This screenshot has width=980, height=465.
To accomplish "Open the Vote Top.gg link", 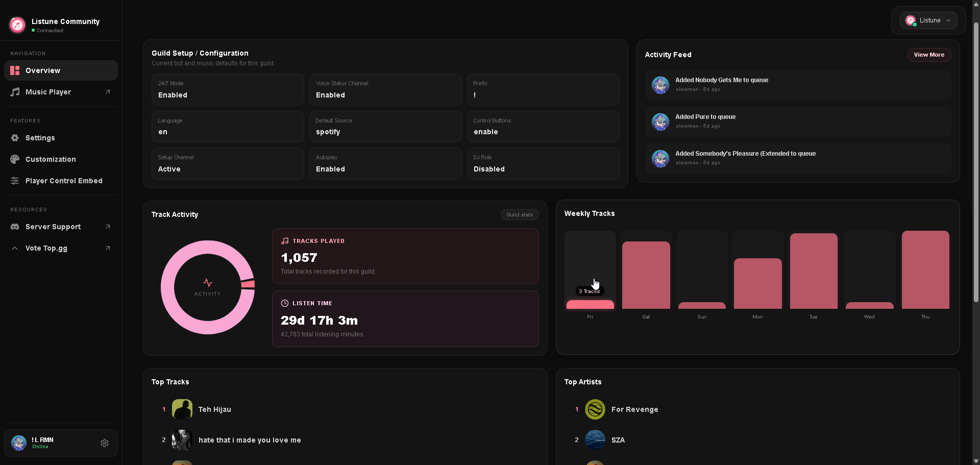I will (61, 248).
